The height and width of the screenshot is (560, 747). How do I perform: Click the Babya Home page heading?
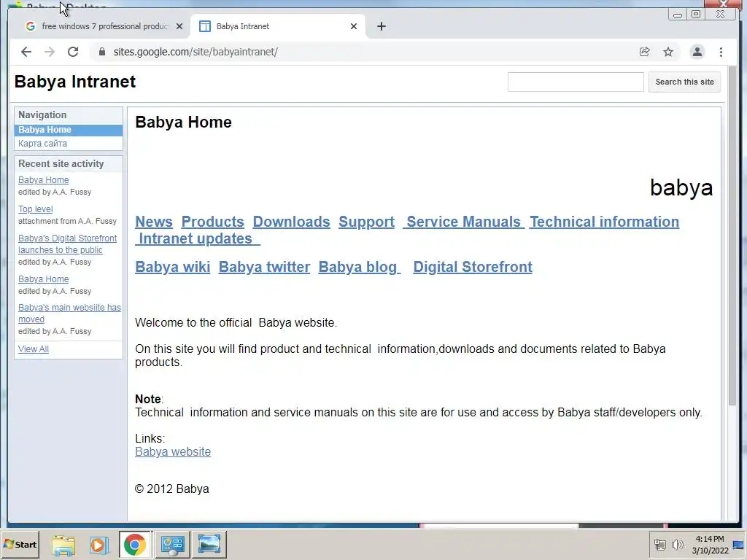tap(183, 122)
